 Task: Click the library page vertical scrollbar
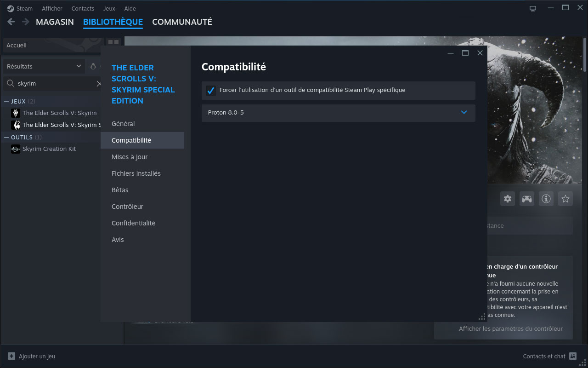tap(585, 55)
